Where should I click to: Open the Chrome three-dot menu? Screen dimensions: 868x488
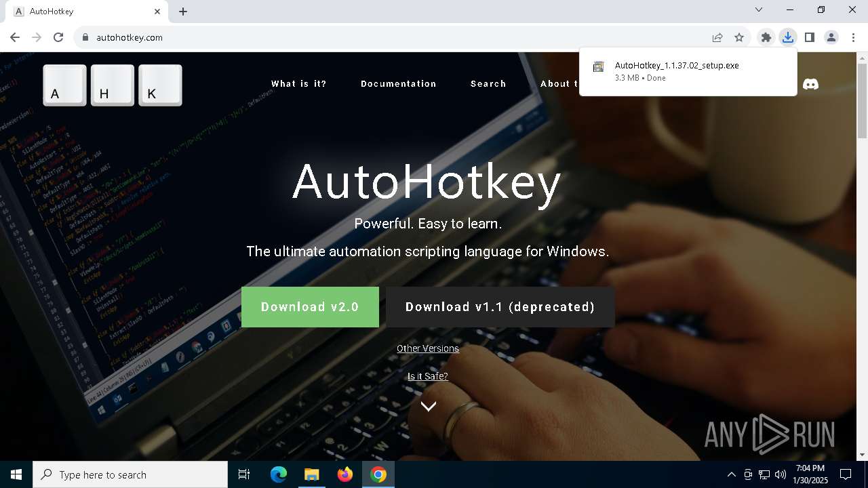(x=853, y=37)
